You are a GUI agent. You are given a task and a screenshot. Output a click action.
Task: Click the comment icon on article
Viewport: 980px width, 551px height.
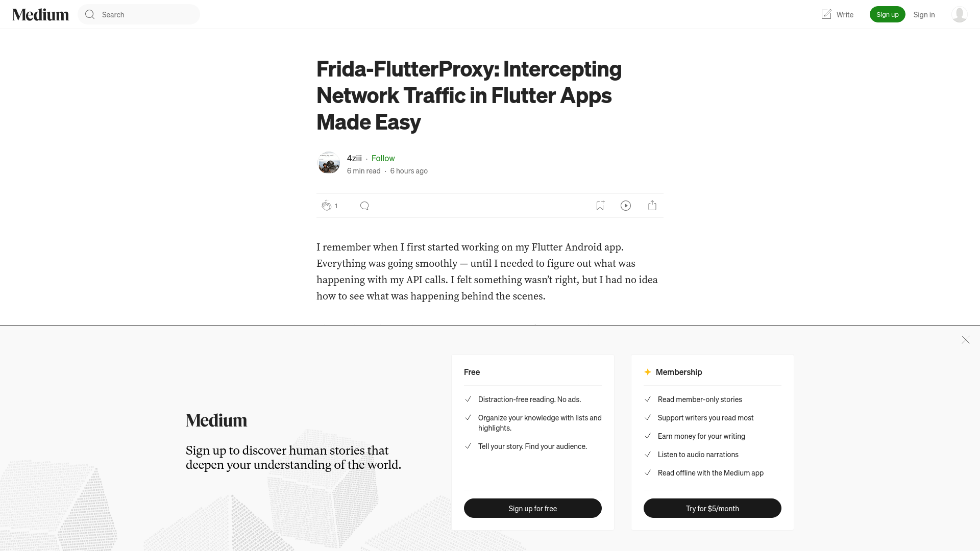tap(364, 205)
